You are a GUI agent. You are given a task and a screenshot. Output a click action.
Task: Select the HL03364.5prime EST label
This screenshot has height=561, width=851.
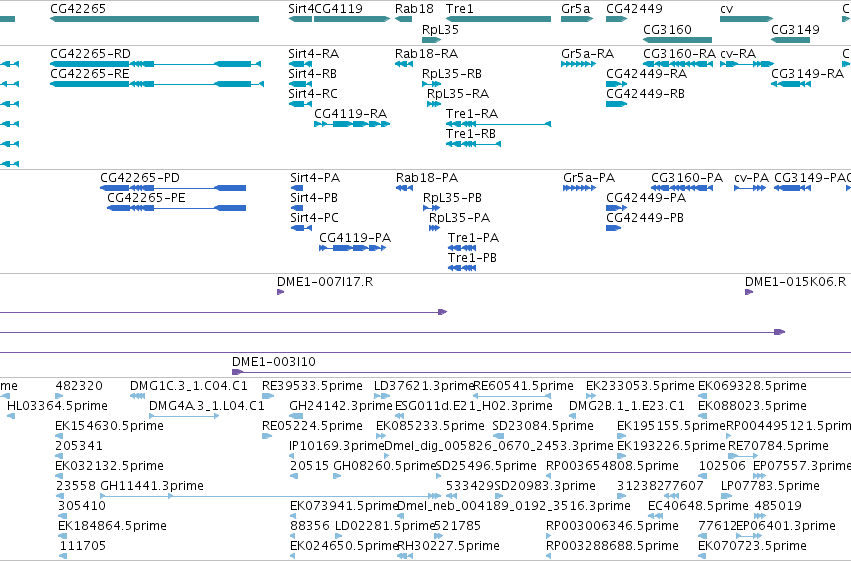tap(58, 406)
